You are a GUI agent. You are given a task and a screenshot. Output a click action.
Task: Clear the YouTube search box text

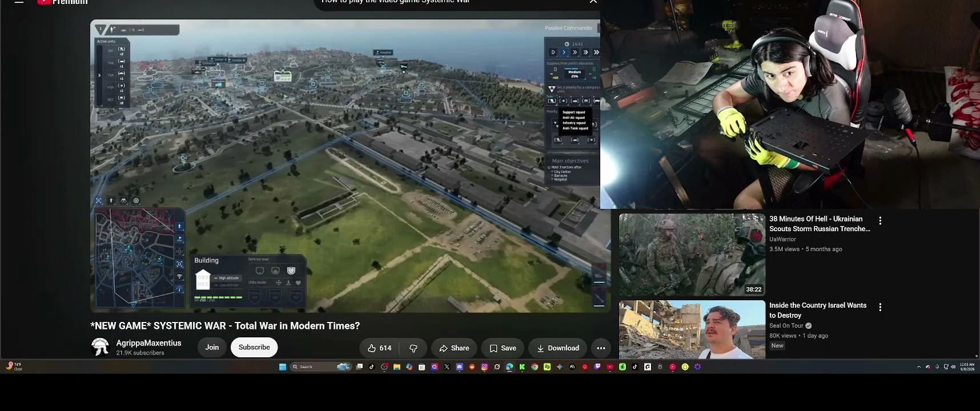(x=593, y=2)
